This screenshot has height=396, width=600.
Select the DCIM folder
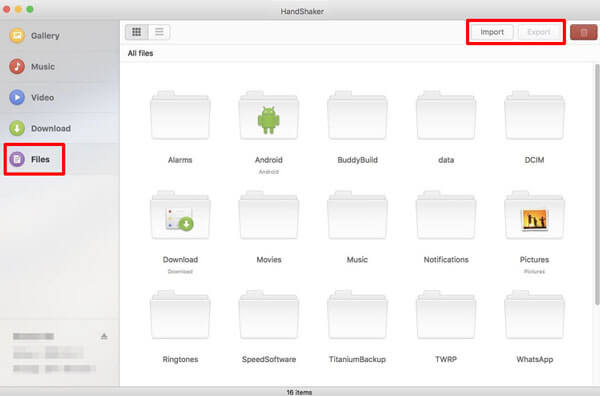tap(534, 116)
